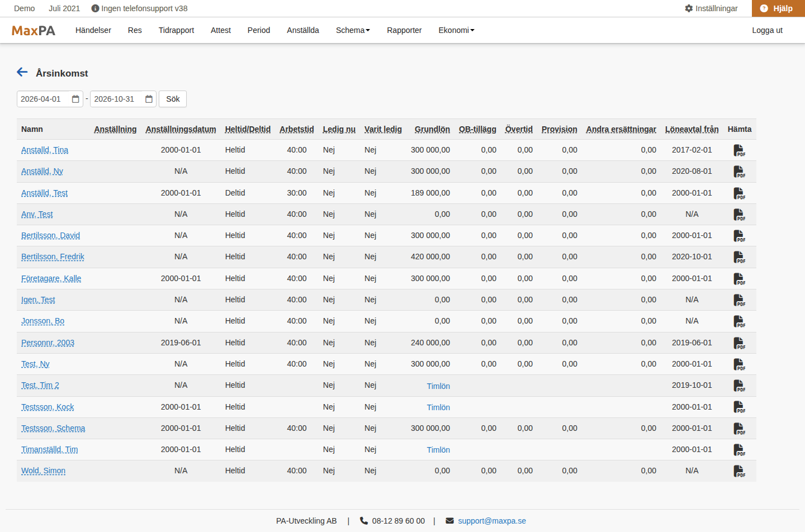
Task: Download the PDF for Test, Ny
Action: pyautogui.click(x=739, y=364)
